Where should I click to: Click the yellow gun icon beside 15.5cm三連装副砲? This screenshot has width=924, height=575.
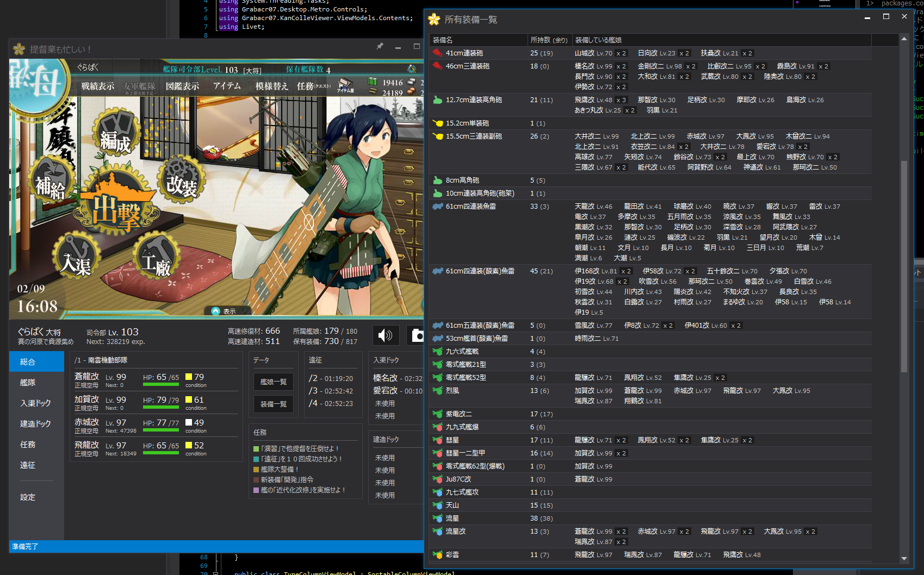coord(437,136)
